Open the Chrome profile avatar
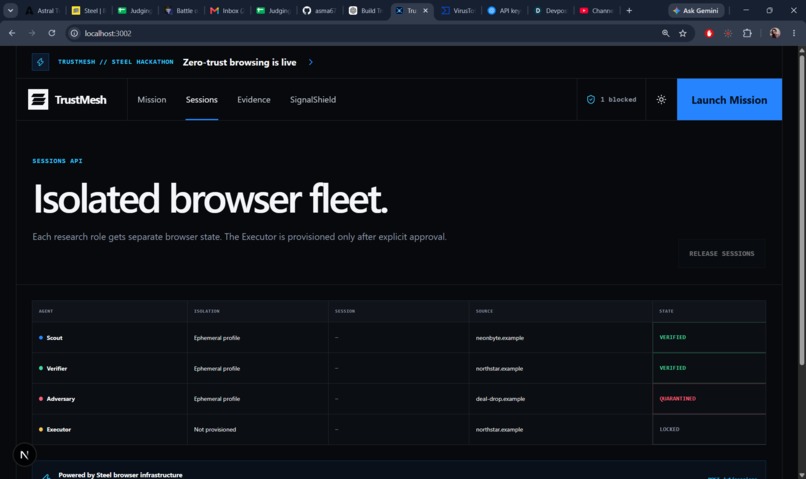The width and height of the screenshot is (806, 479). click(775, 33)
